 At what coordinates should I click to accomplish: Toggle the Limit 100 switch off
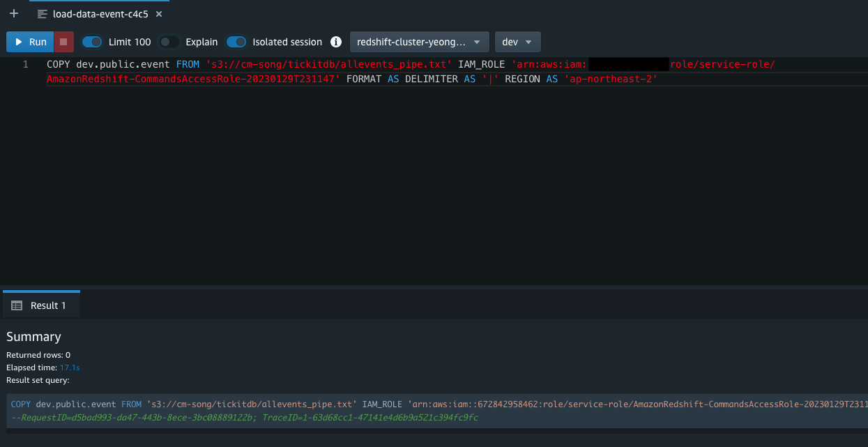tap(91, 42)
